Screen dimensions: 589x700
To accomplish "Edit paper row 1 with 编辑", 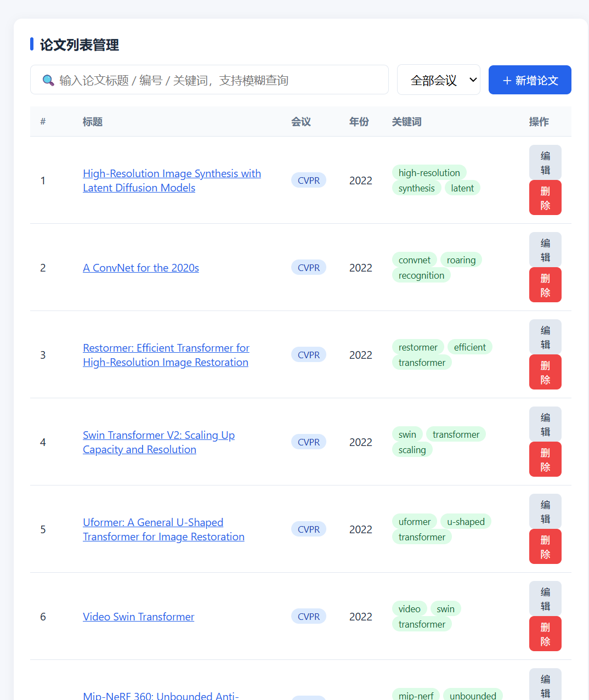I will pyautogui.click(x=545, y=162).
